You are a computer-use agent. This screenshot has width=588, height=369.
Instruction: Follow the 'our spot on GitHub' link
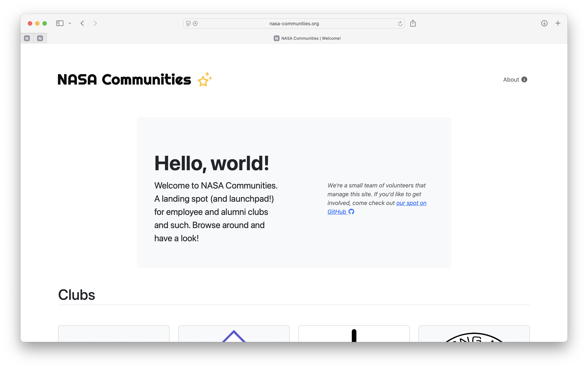(x=411, y=203)
